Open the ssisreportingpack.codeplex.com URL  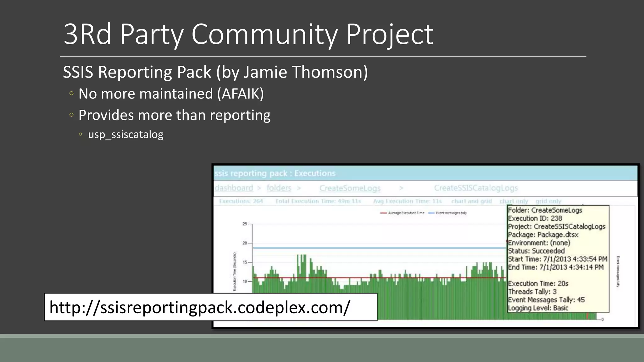tap(200, 307)
